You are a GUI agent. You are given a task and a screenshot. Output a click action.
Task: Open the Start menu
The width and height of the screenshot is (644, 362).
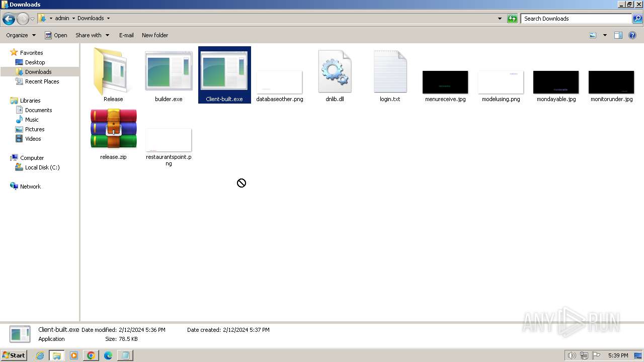pyautogui.click(x=14, y=355)
